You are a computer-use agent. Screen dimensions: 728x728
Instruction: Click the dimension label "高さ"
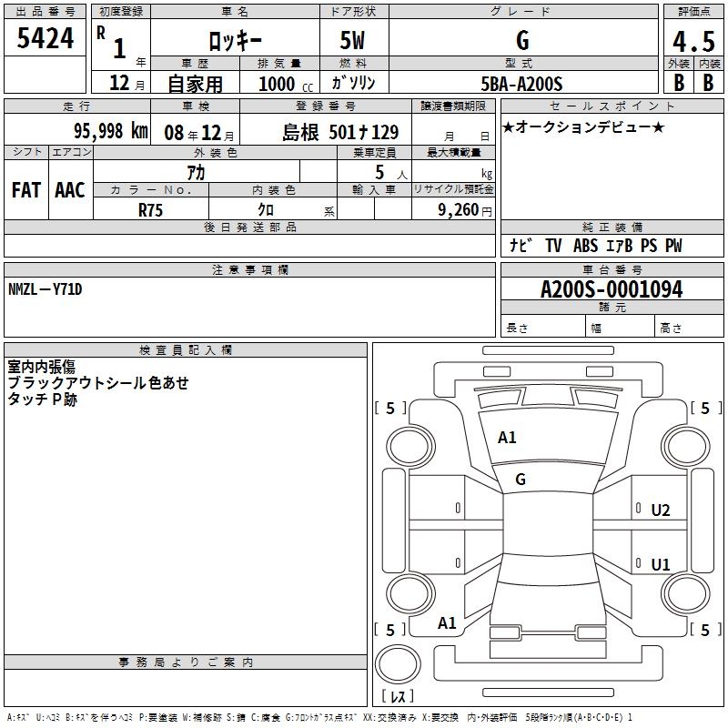pyautogui.click(x=671, y=329)
